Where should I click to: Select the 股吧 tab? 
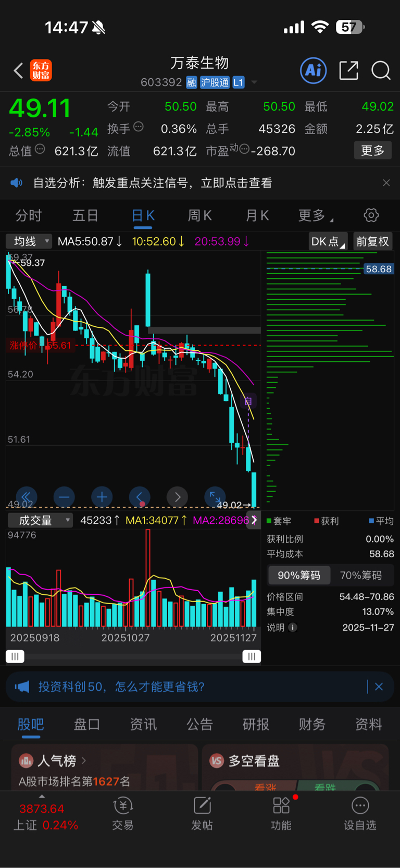tap(31, 724)
